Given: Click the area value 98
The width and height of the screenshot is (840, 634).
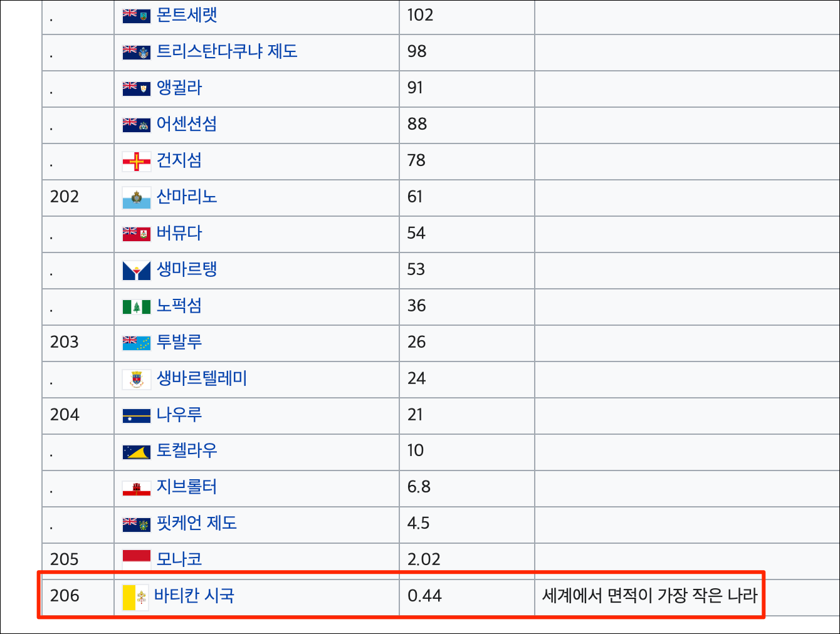Looking at the screenshot, I should coord(417,51).
